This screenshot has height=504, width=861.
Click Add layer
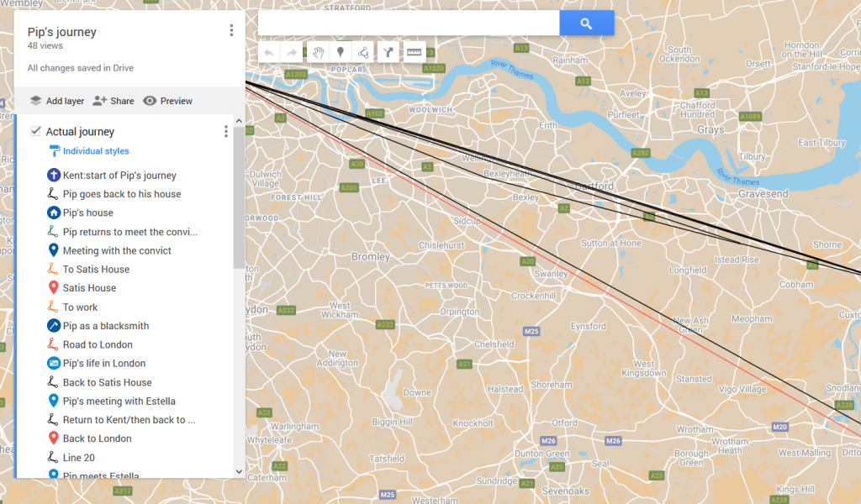coord(57,101)
